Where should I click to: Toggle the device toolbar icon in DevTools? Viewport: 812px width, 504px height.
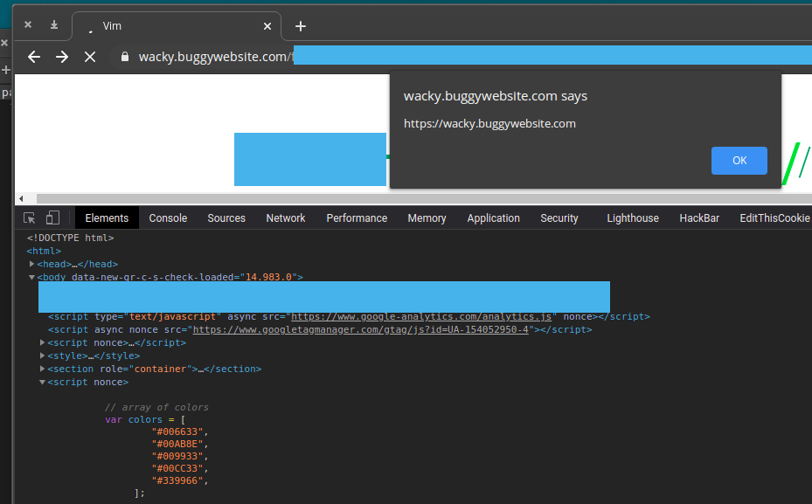pos(52,217)
